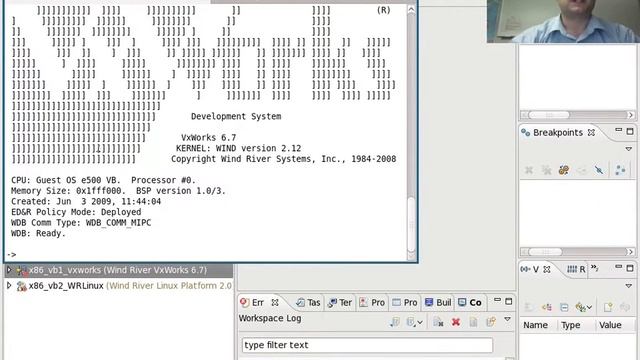
Task: Click the terminal scroll up arrow
Action: pyautogui.click(x=411, y=10)
